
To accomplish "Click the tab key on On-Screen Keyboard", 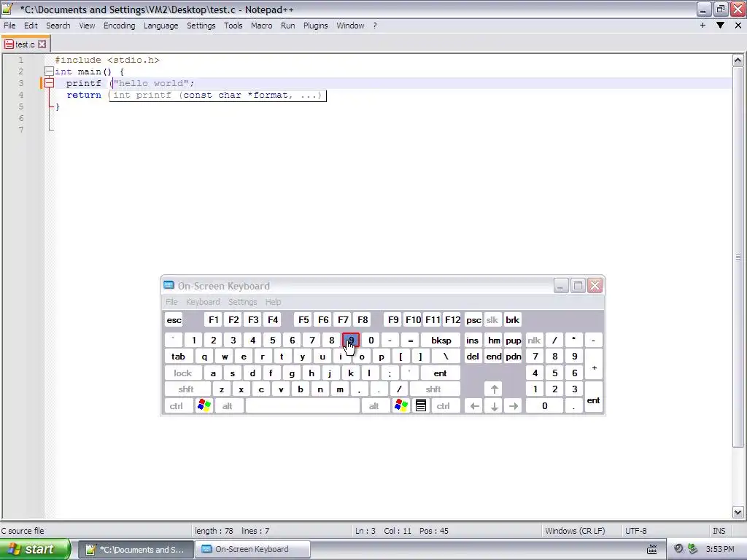I will pos(178,357).
